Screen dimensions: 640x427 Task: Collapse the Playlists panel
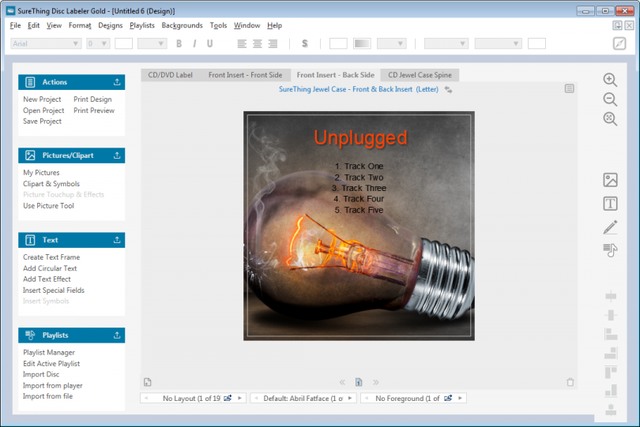117,335
